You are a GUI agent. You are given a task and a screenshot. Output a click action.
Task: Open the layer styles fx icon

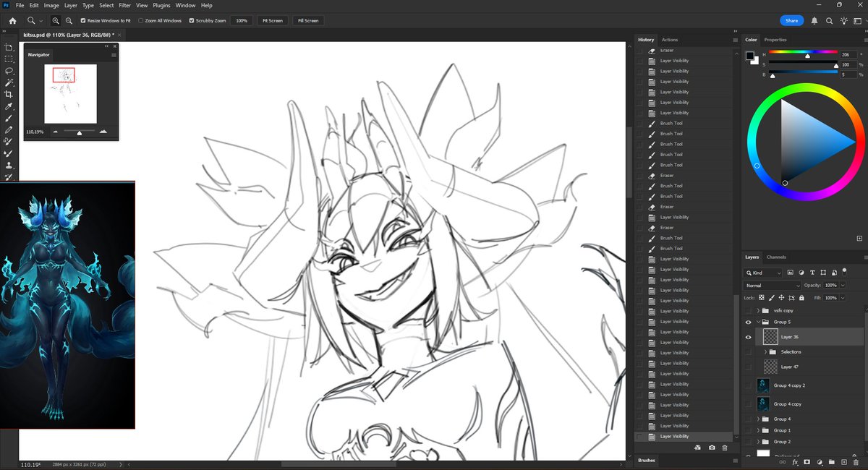click(796, 462)
